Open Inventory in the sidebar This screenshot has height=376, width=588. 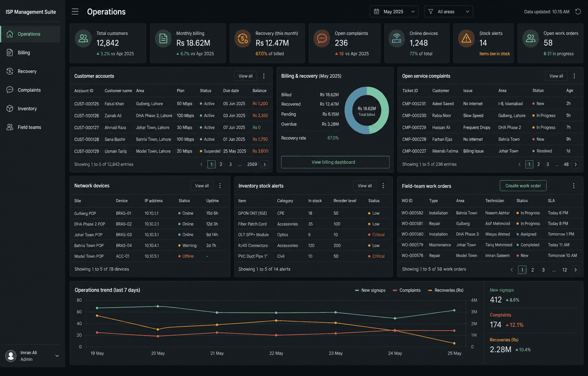pos(31,109)
